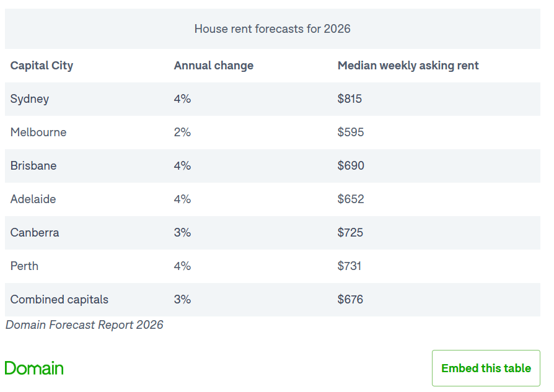The width and height of the screenshot is (554, 392).
Task: Click the Capital City column header
Action: click(42, 66)
